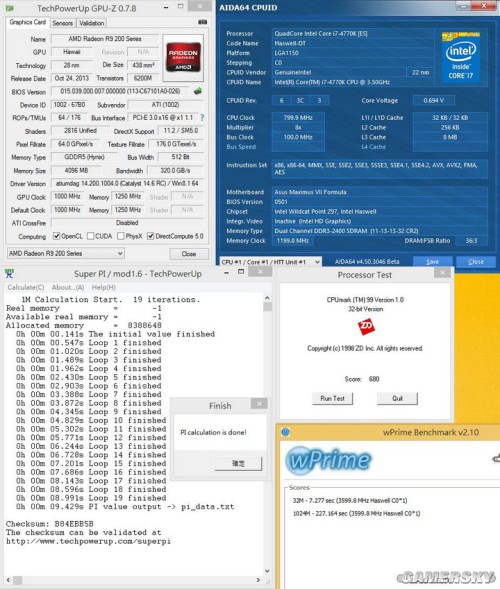Click Run Test in Processor Test

(x=332, y=399)
